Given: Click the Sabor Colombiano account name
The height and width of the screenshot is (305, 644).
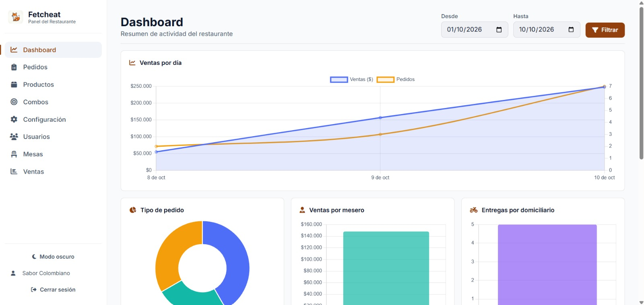Looking at the screenshot, I should 46,273.
